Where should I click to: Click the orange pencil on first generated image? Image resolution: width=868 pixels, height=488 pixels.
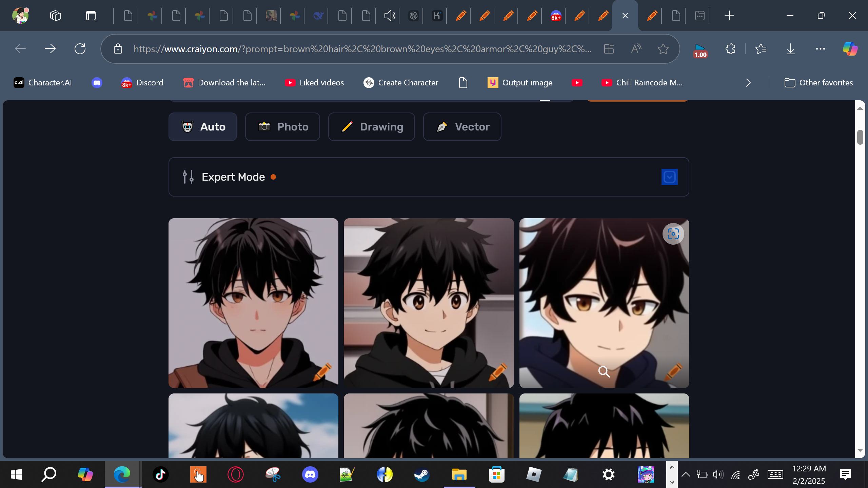point(322,372)
